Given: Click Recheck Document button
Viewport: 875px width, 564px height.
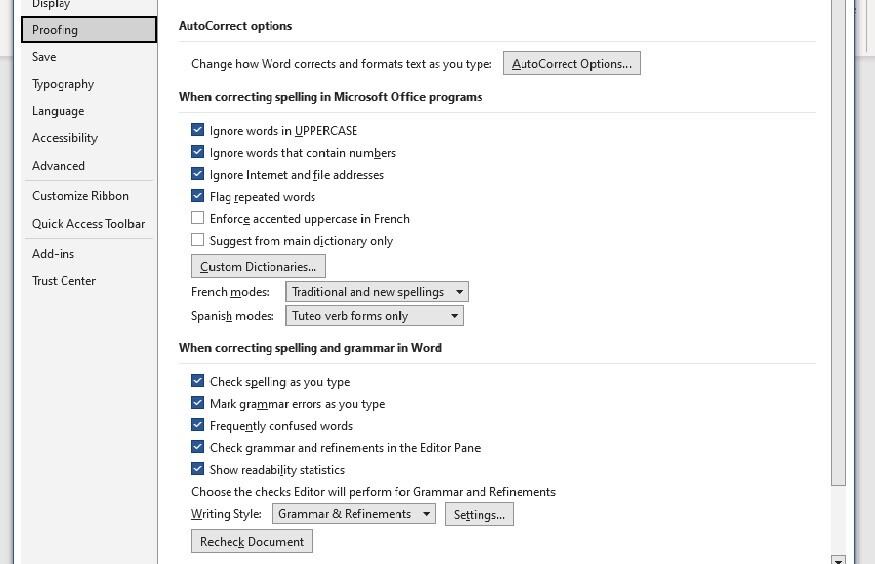Looking at the screenshot, I should (252, 542).
